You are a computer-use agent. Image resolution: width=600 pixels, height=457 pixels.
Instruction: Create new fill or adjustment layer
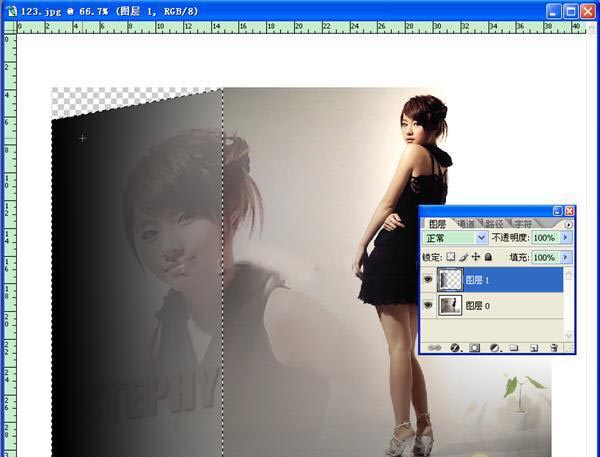495,348
